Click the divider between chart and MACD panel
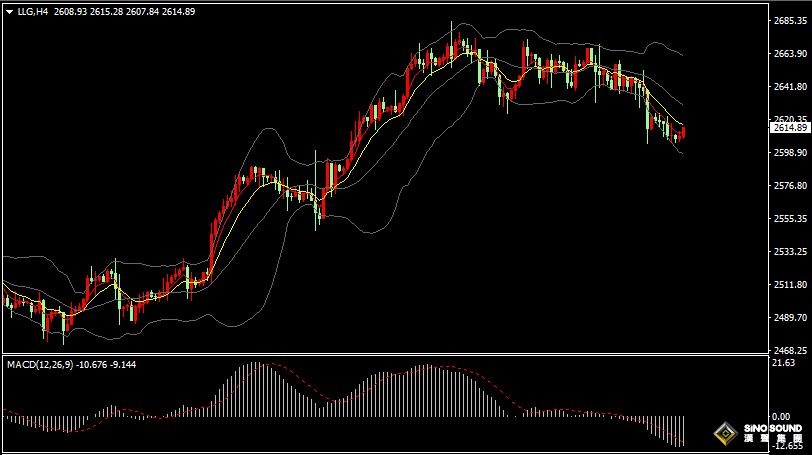This screenshot has height=455, width=812. point(385,355)
